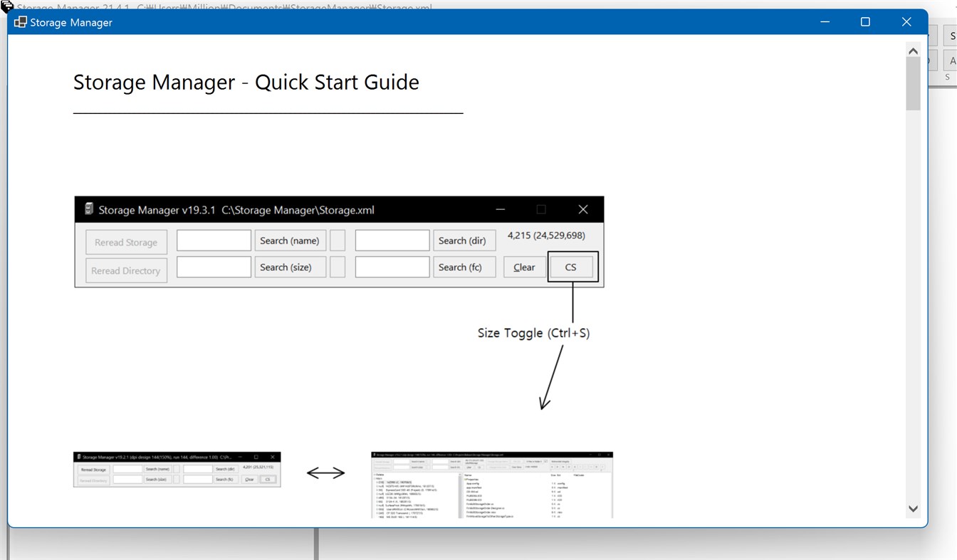This screenshot has height=560, width=957.
Task: Click the '4,215 (24,529,698)' count text
Action: pyautogui.click(x=546, y=236)
